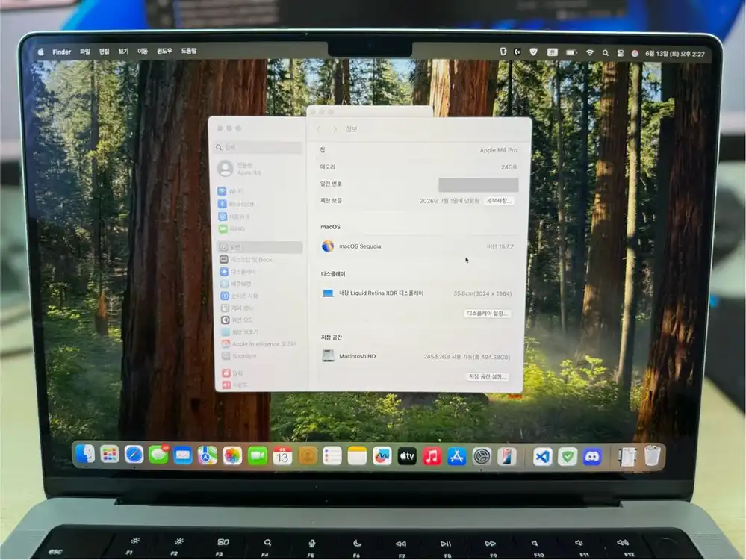The width and height of the screenshot is (746, 560).
Task: Open the 이동 menu
Action: click(x=143, y=51)
